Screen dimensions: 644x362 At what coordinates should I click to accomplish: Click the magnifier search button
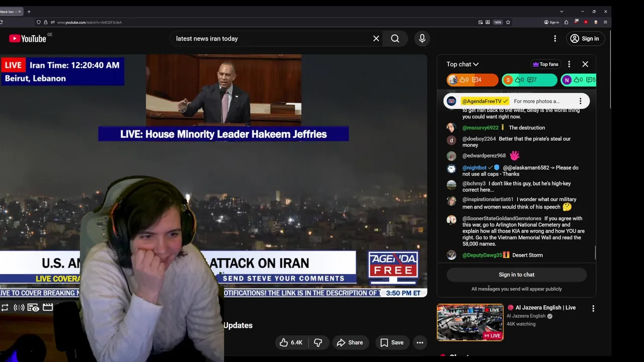tap(395, 39)
